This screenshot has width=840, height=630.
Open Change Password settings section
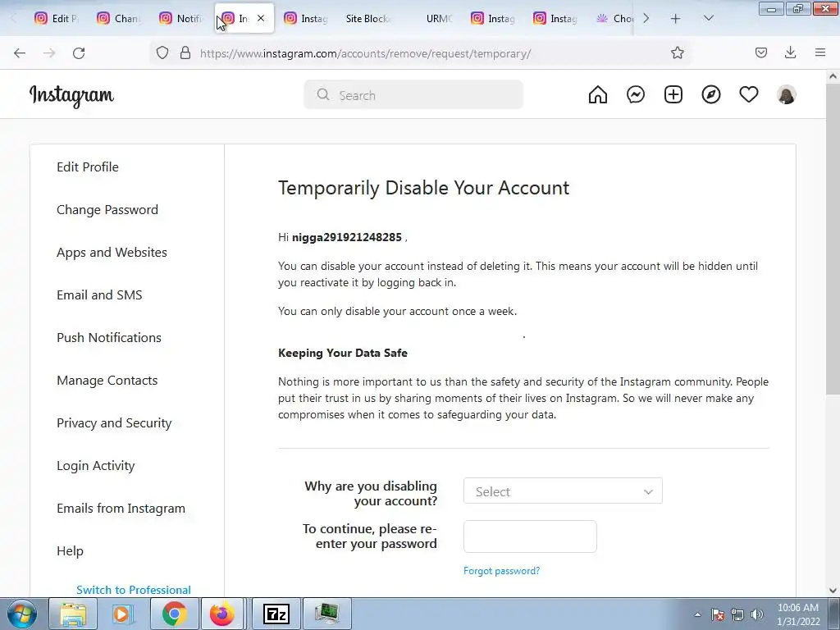pos(107,209)
